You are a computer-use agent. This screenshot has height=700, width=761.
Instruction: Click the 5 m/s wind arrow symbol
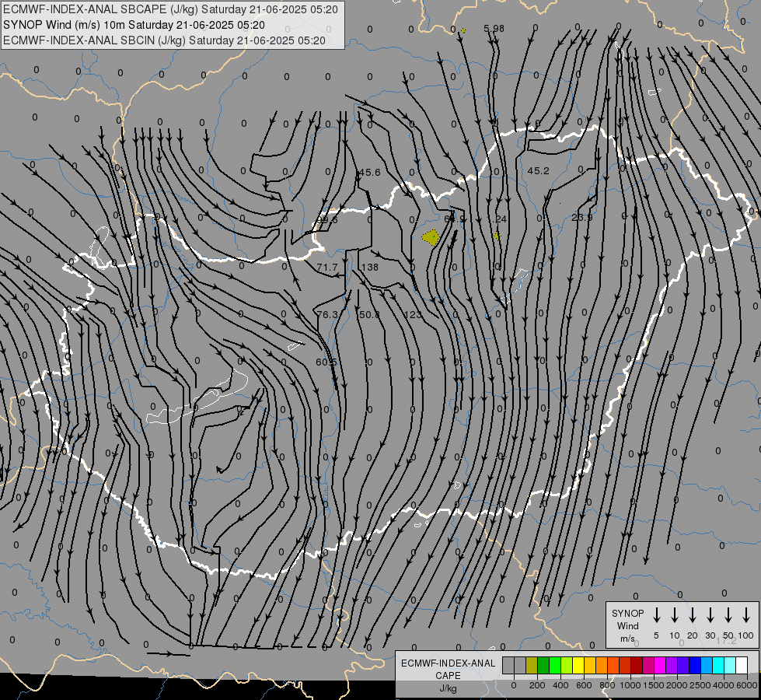(x=657, y=615)
